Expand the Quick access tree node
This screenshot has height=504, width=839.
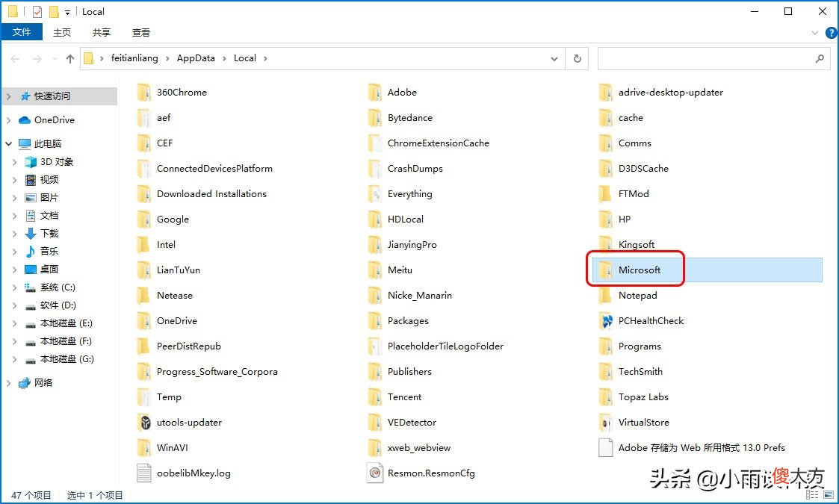point(8,96)
